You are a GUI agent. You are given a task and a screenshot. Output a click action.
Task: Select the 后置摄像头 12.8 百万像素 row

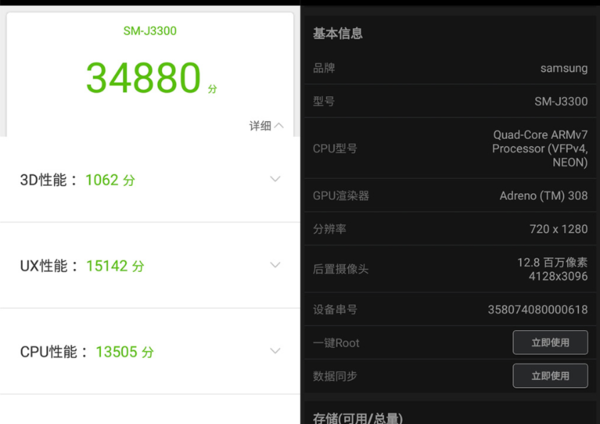coord(450,268)
